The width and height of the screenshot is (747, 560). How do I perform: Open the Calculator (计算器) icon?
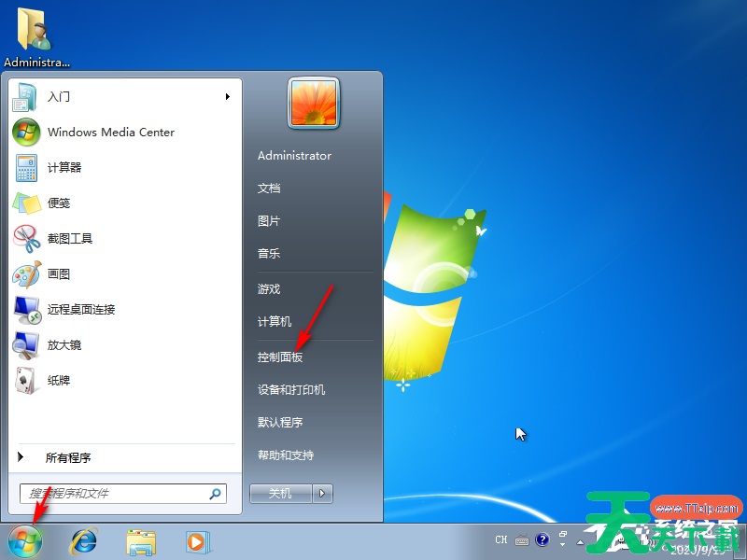point(26,168)
